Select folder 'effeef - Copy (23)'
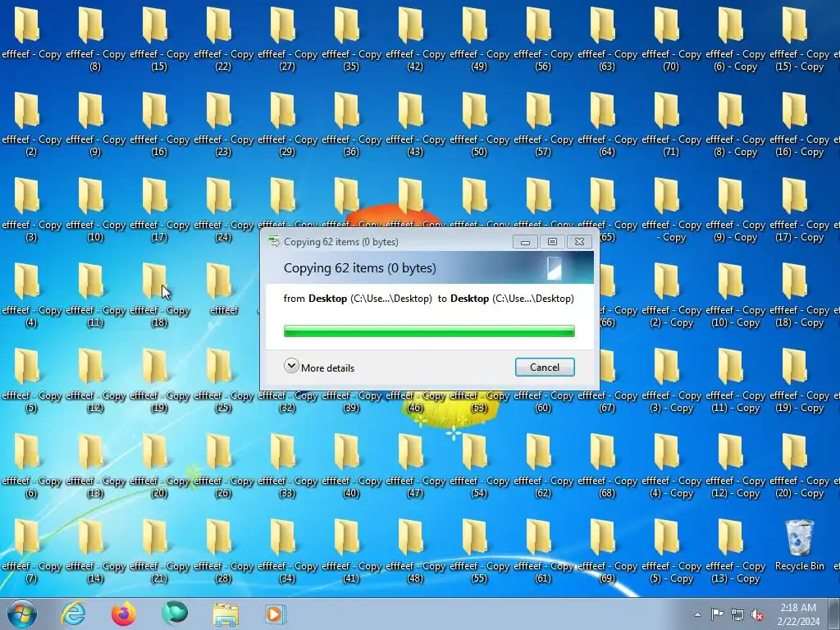This screenshot has width=840, height=630. pos(223,125)
